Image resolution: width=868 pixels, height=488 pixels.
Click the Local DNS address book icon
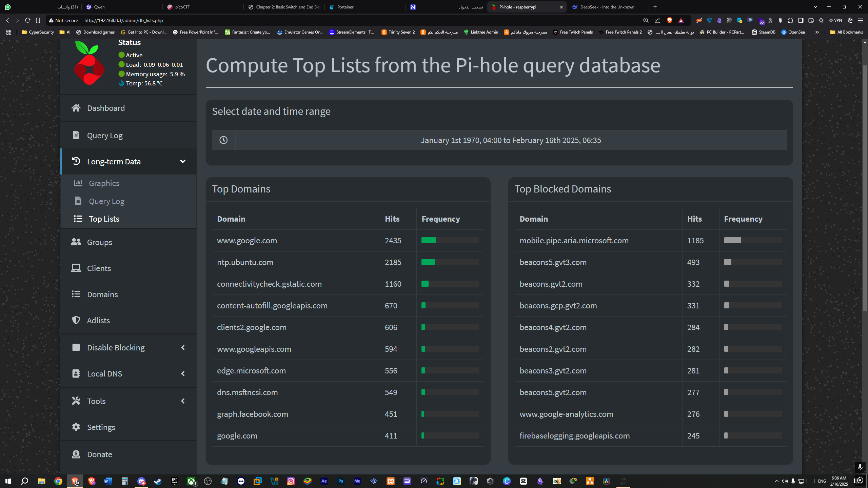(x=76, y=373)
